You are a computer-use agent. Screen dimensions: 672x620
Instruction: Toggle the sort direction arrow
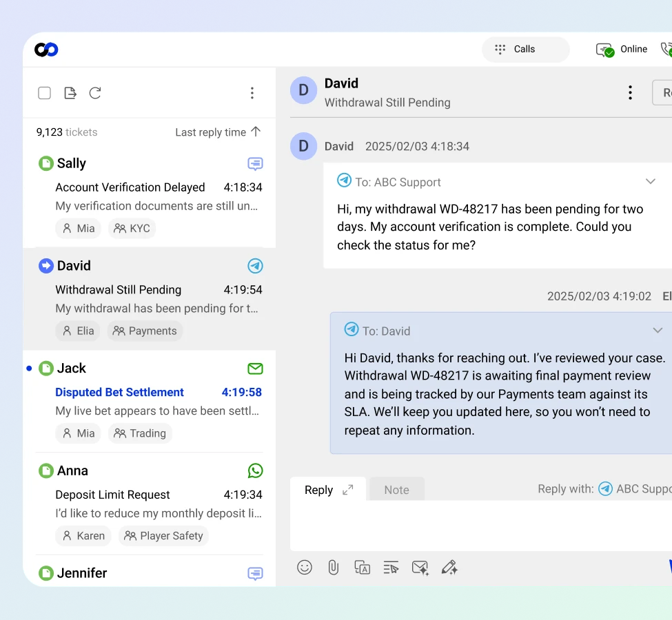(x=256, y=132)
